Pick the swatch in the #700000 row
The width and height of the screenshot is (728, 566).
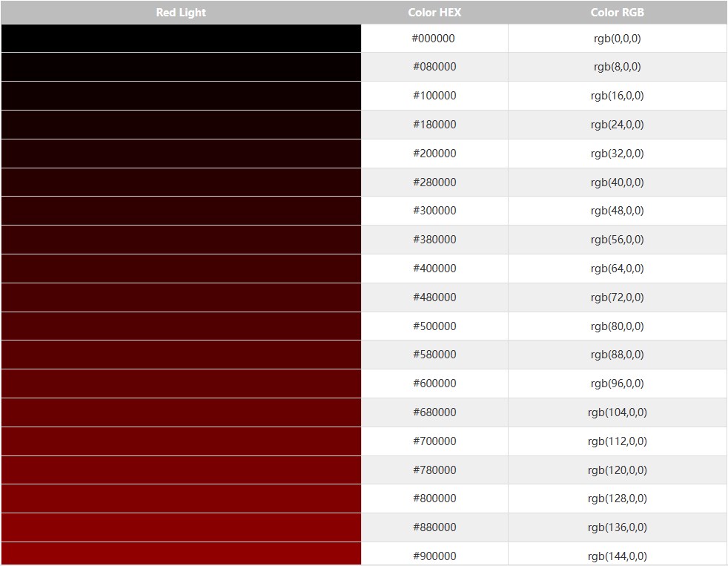(181, 441)
